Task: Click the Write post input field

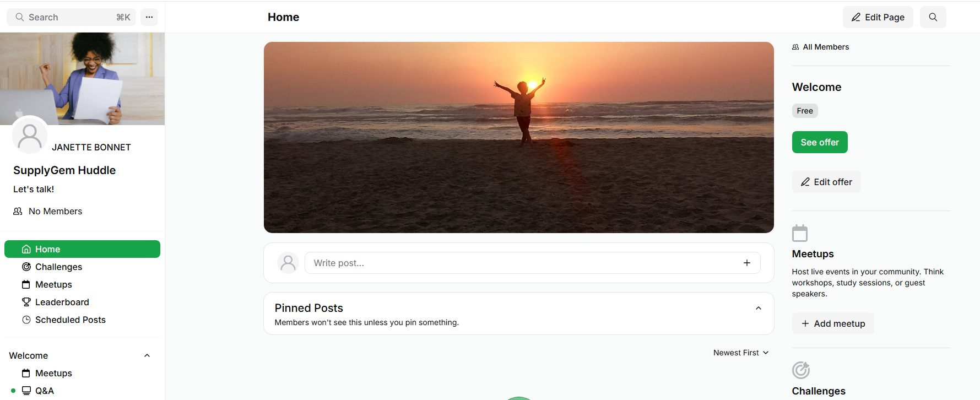Action: [x=518, y=263]
